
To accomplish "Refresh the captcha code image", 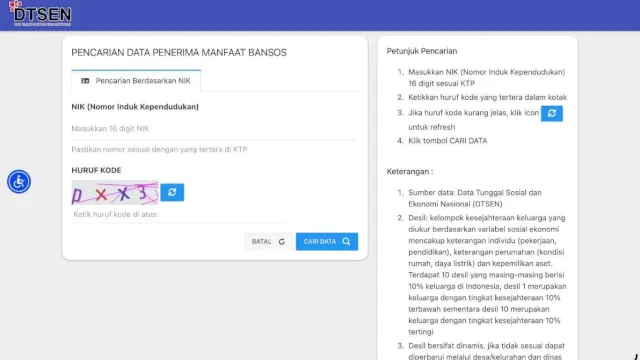I will pyautogui.click(x=172, y=192).
